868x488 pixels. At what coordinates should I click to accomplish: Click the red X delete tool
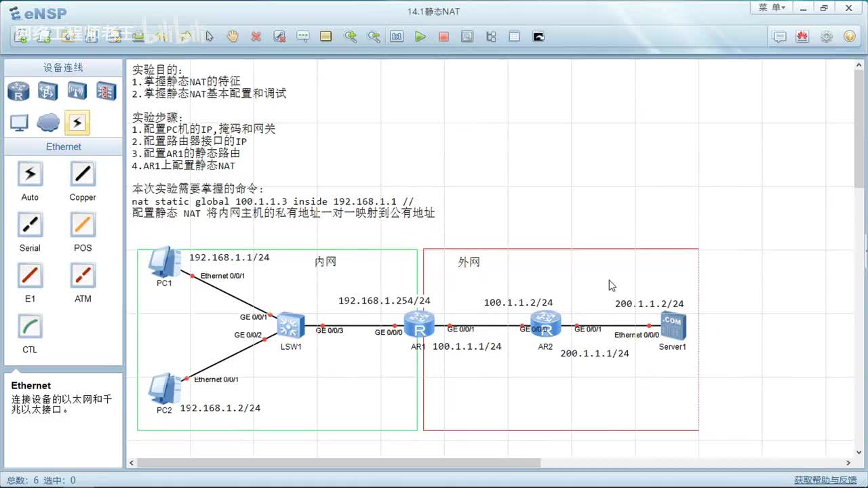coord(256,37)
